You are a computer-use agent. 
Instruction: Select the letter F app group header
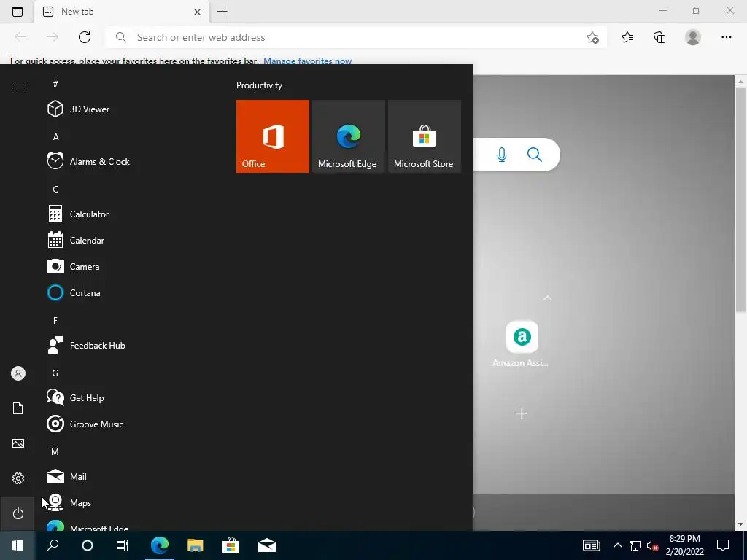[x=55, y=321]
